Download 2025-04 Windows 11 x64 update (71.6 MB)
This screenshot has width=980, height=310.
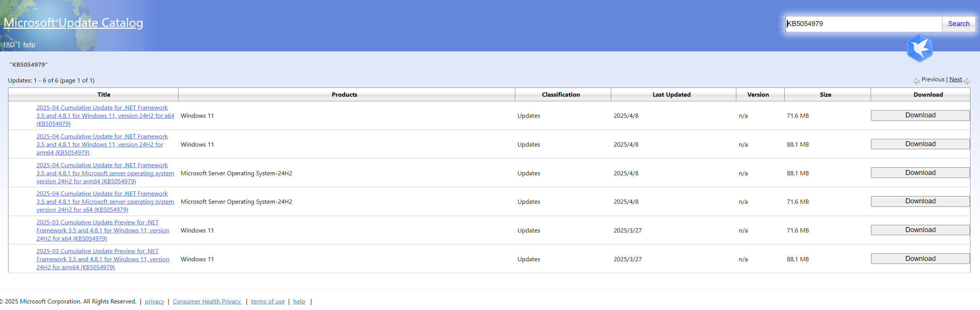(x=920, y=115)
